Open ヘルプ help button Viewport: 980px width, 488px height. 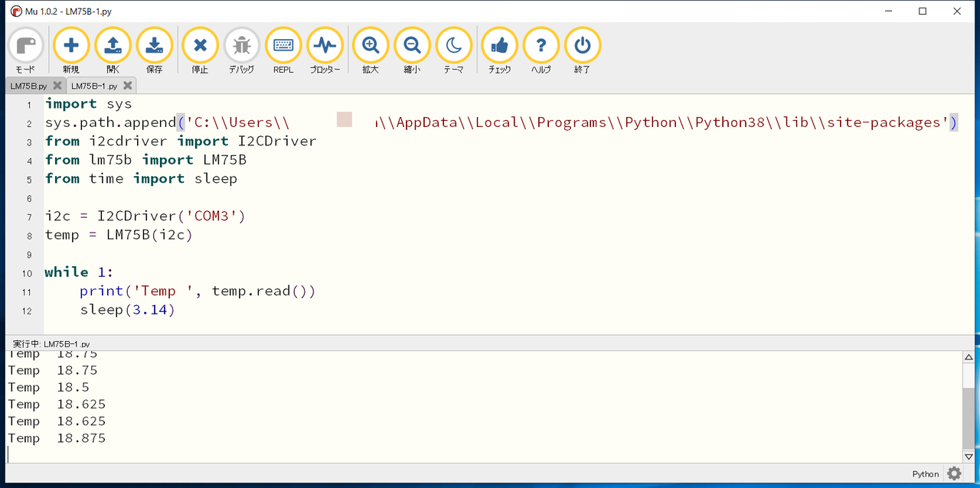pos(541,50)
